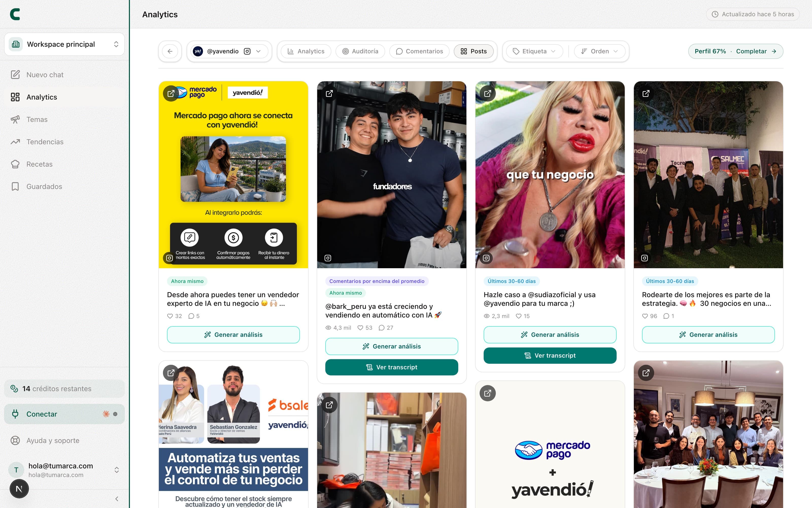Click heart likes count 32
Viewport: 812px width, 508px height.
175,316
